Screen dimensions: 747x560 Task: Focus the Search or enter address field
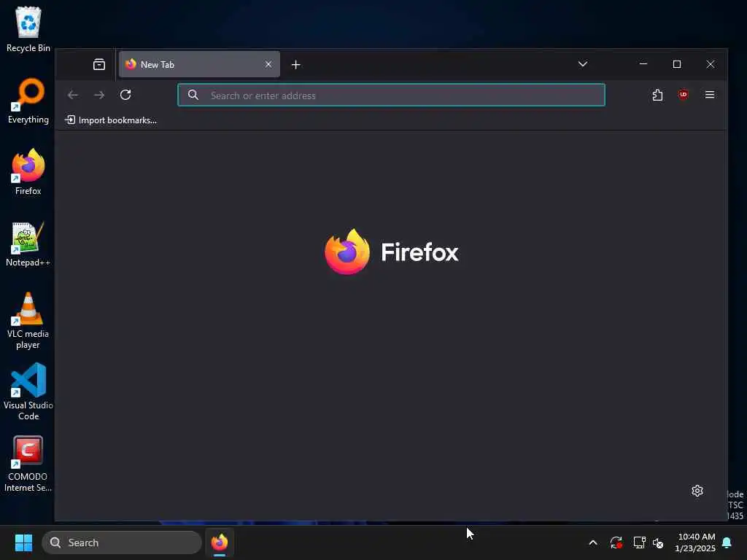pos(391,96)
